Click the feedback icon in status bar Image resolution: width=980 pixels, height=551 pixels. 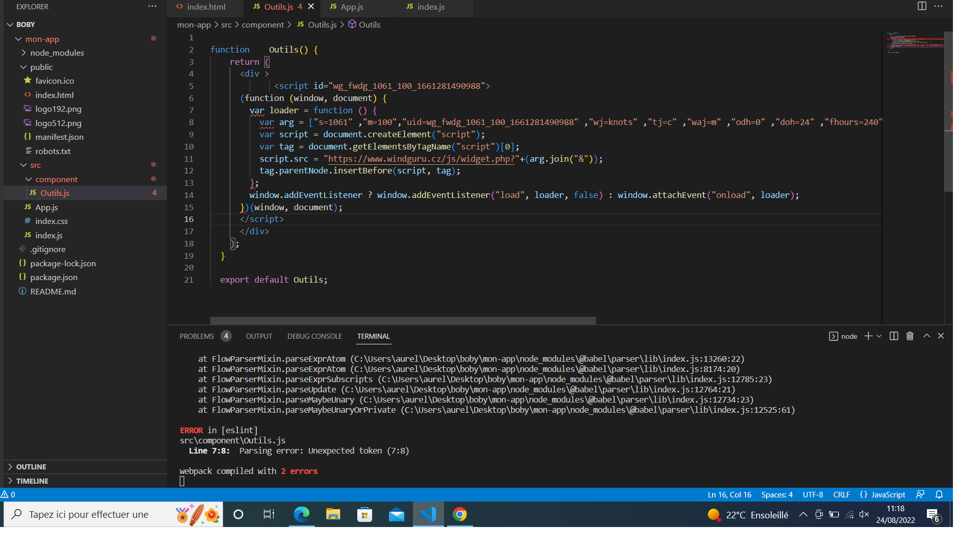click(920, 494)
